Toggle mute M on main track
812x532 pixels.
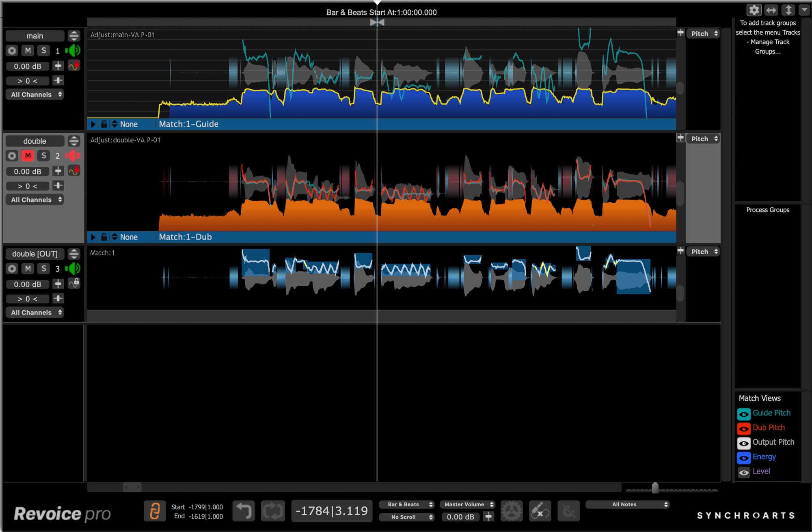[x=28, y=51]
